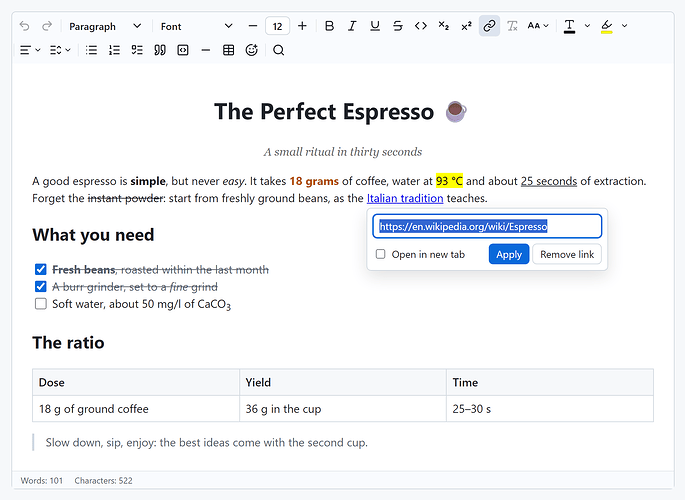Viewport: 685px width, 500px height.
Task: Apply yellow highlight marker icon
Action: pyautogui.click(x=606, y=26)
